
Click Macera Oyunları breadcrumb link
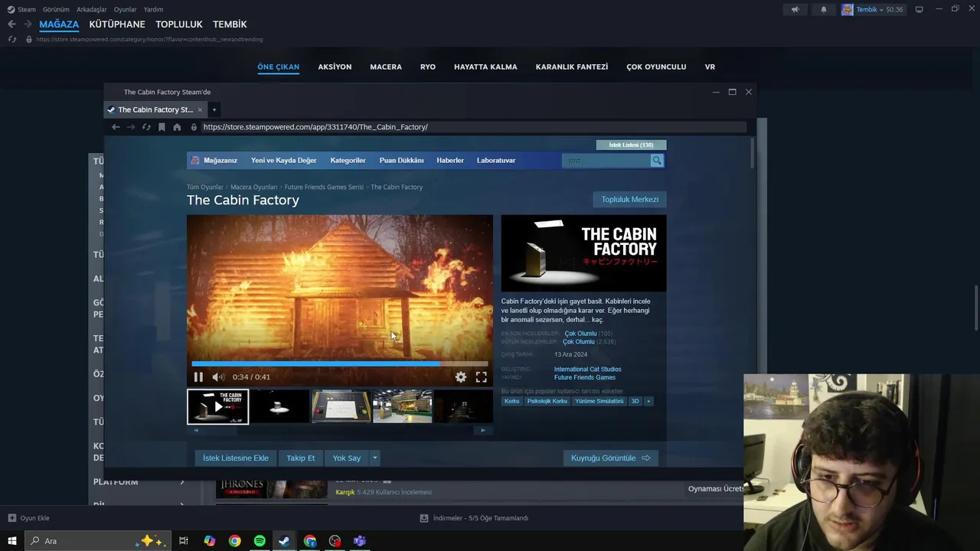254,187
